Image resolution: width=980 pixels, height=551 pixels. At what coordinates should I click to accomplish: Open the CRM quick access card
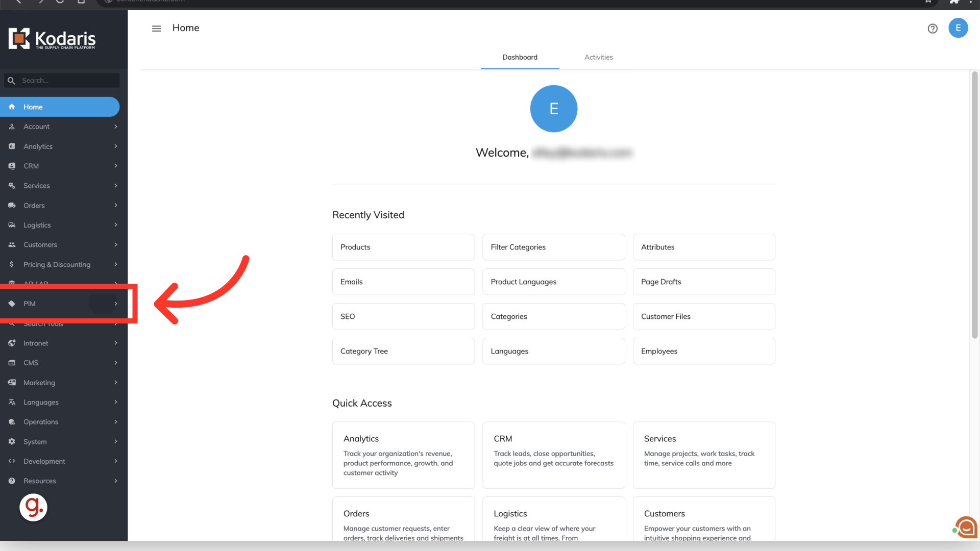pyautogui.click(x=553, y=455)
